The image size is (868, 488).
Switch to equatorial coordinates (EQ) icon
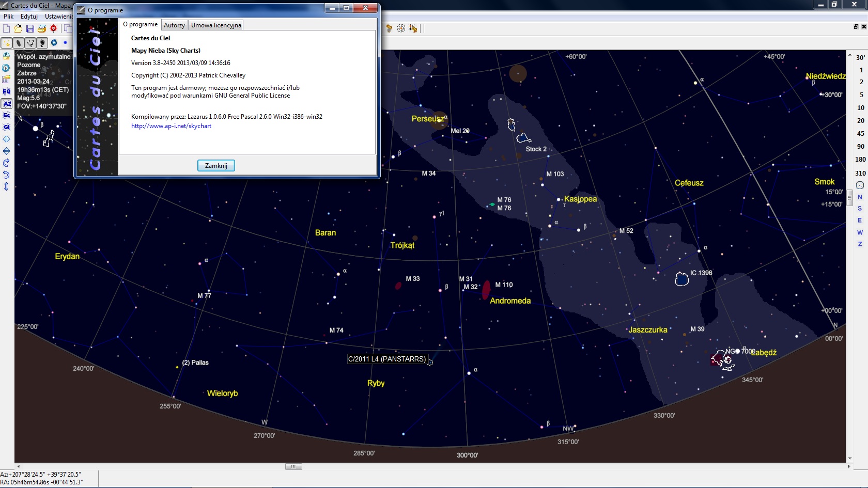(6, 91)
